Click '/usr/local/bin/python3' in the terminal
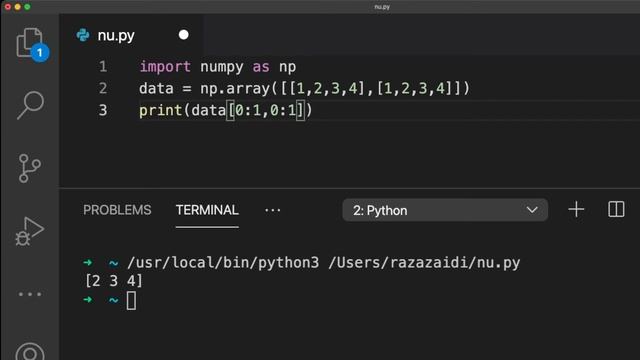This screenshot has height=360, width=640. pyautogui.click(x=223, y=262)
